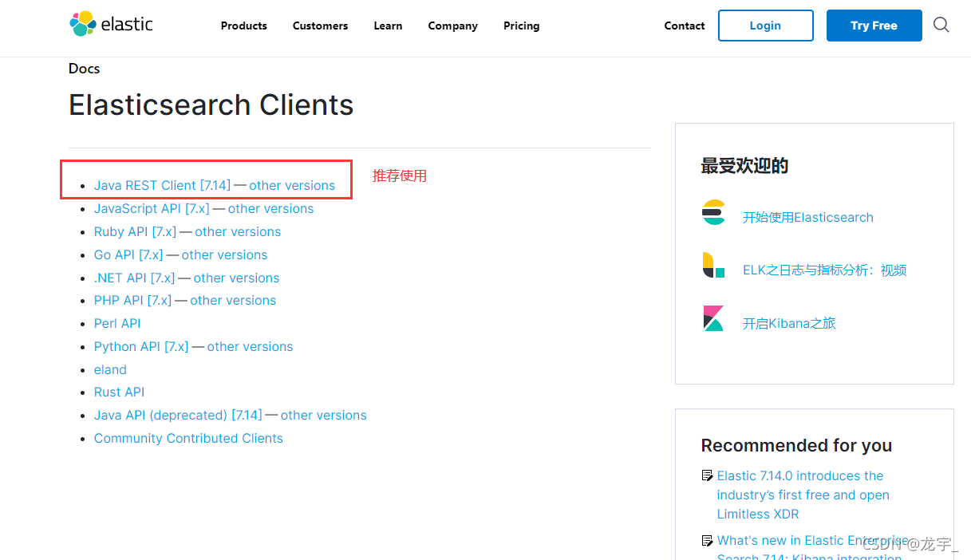Open the .NET API [7.x] link

pos(134,278)
